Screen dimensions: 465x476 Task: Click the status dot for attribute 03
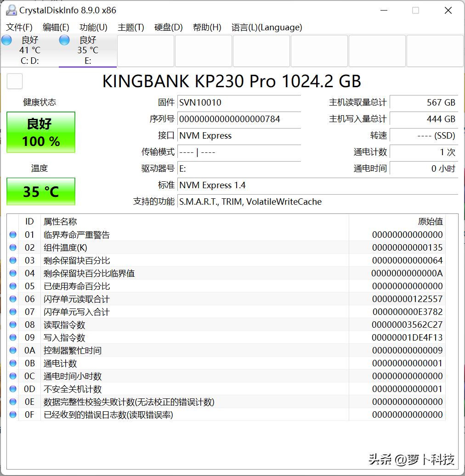13,260
